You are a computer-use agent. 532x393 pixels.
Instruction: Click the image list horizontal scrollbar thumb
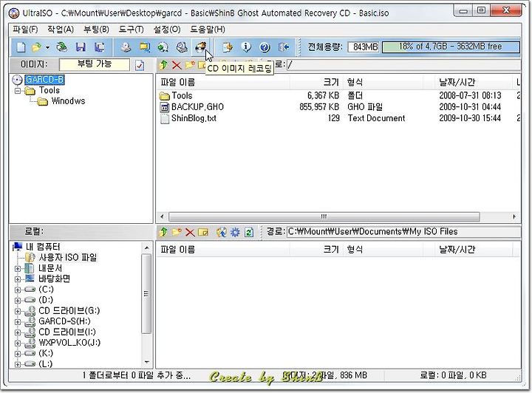tap(324, 216)
